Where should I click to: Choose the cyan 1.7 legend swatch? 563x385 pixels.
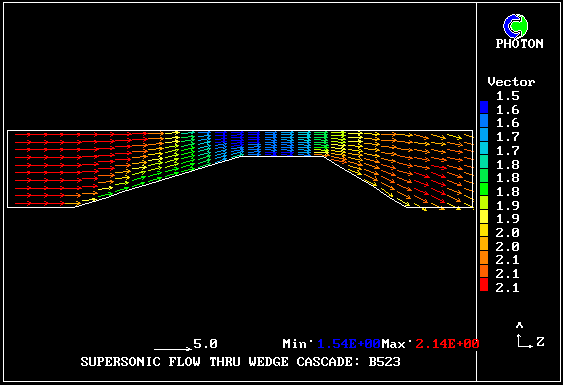coord(484,148)
